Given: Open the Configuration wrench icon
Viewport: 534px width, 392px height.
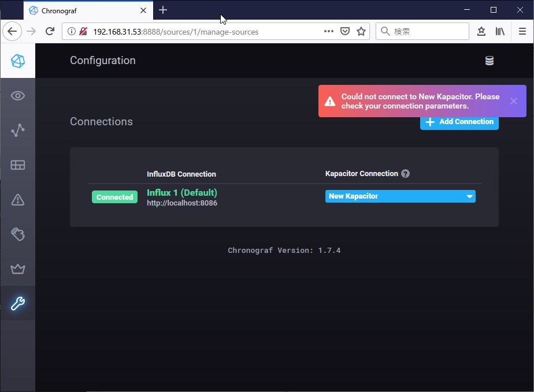Looking at the screenshot, I should (x=18, y=303).
